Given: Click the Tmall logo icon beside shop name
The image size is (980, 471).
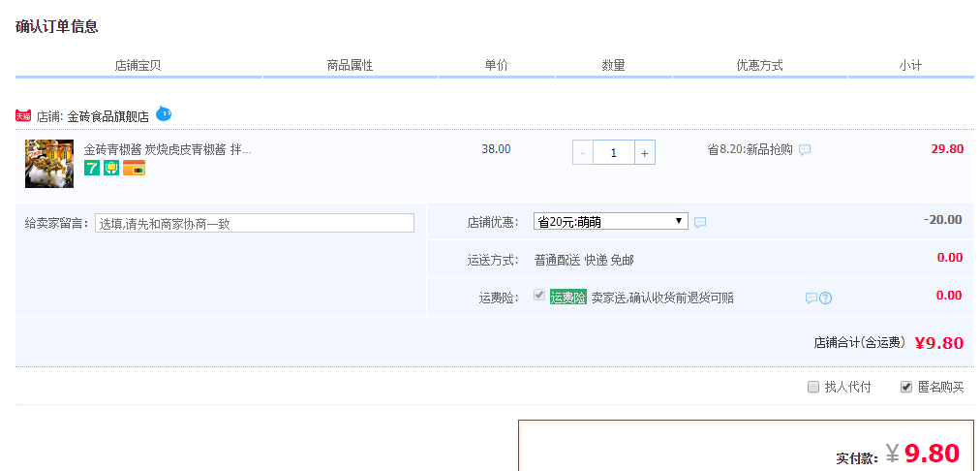Looking at the screenshot, I should (x=23, y=115).
